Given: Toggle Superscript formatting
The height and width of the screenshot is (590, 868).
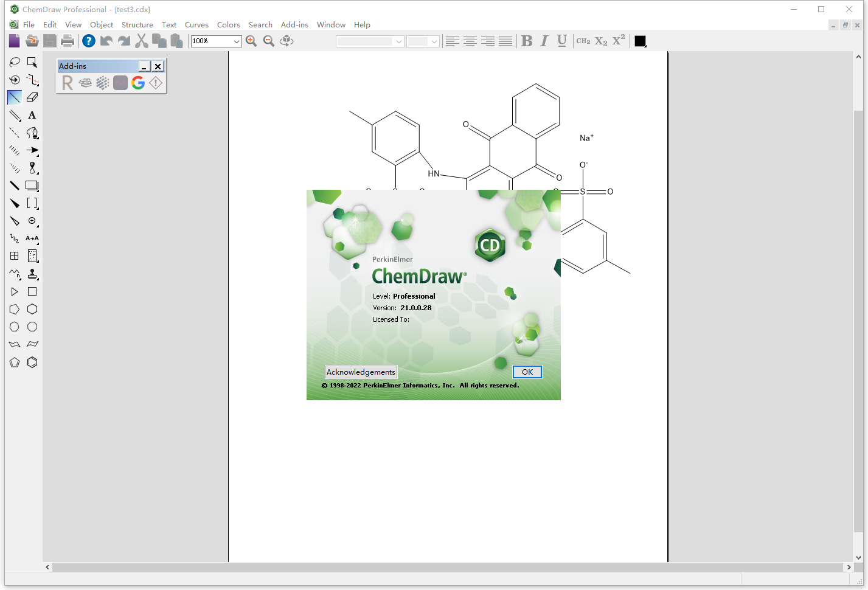Looking at the screenshot, I should coord(619,41).
